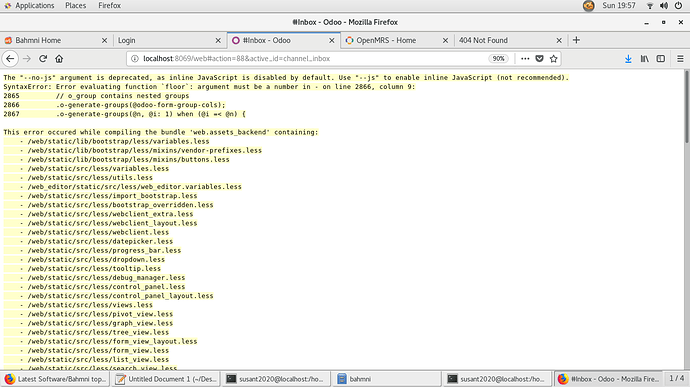Open a new tab
The image size is (690, 387).
click(x=576, y=40)
